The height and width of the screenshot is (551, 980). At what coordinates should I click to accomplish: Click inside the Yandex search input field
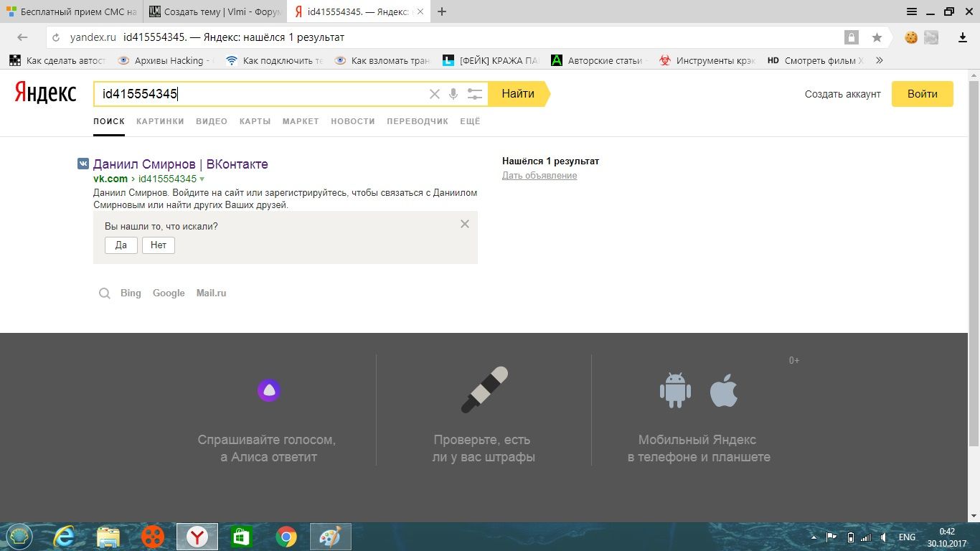(287, 94)
